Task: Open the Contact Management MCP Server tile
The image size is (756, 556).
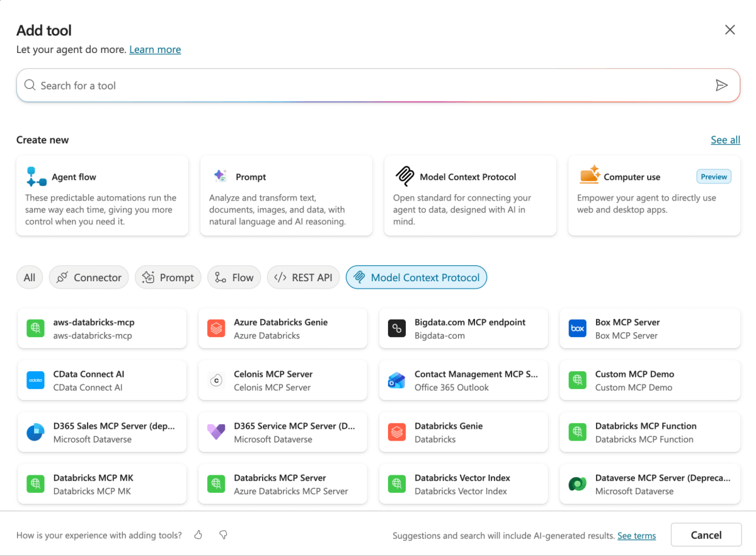Action: 464,380
